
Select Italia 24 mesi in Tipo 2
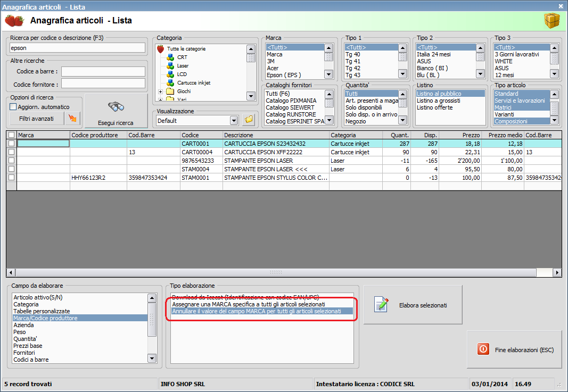point(446,54)
